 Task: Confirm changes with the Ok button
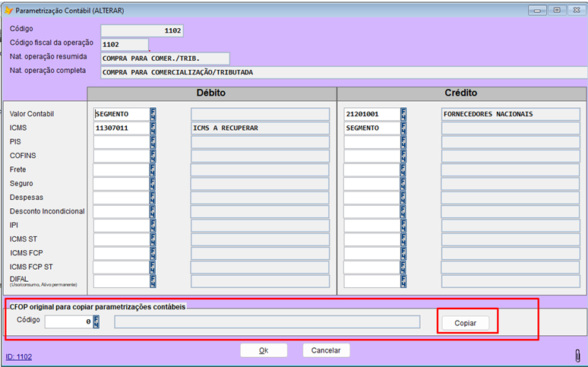coord(263,350)
